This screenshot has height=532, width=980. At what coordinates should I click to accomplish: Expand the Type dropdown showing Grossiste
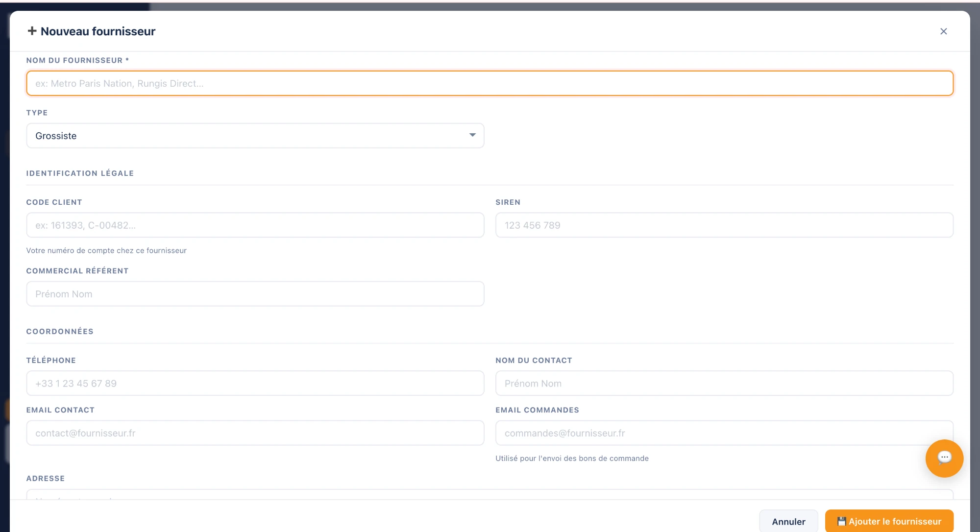tap(255, 136)
